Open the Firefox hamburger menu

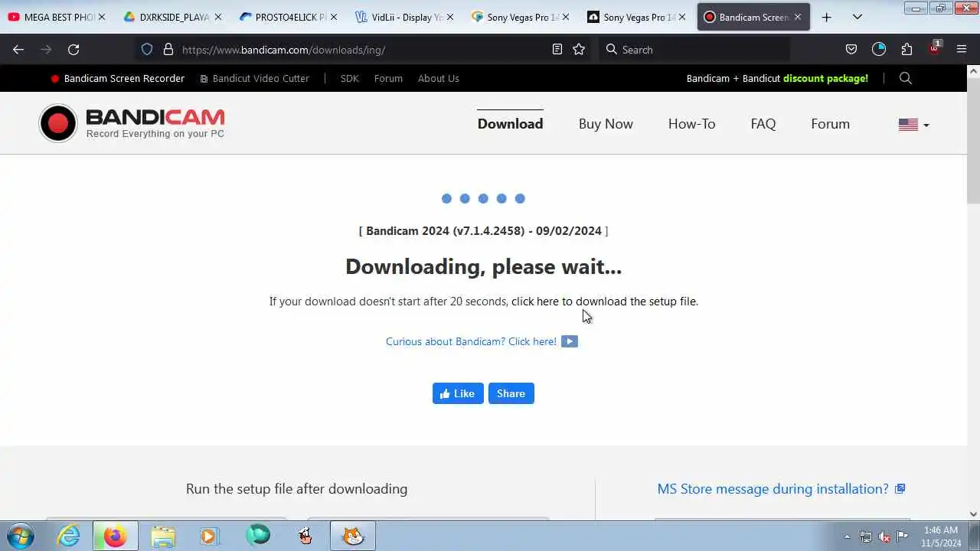tap(962, 49)
